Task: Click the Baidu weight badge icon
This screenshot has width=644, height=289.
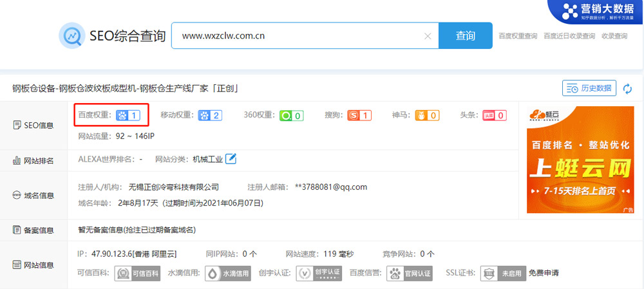Action: 128,116
